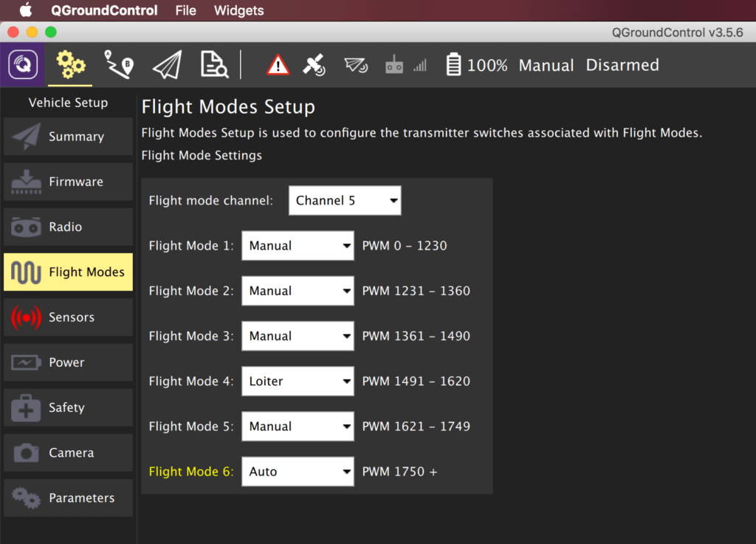Click the Flight Modes waveform icon

(26, 272)
